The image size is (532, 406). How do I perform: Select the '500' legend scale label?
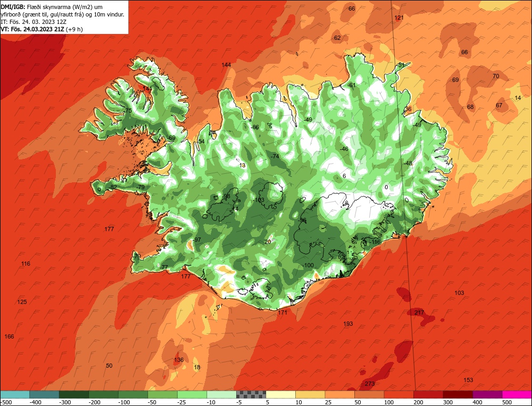(x=507, y=402)
